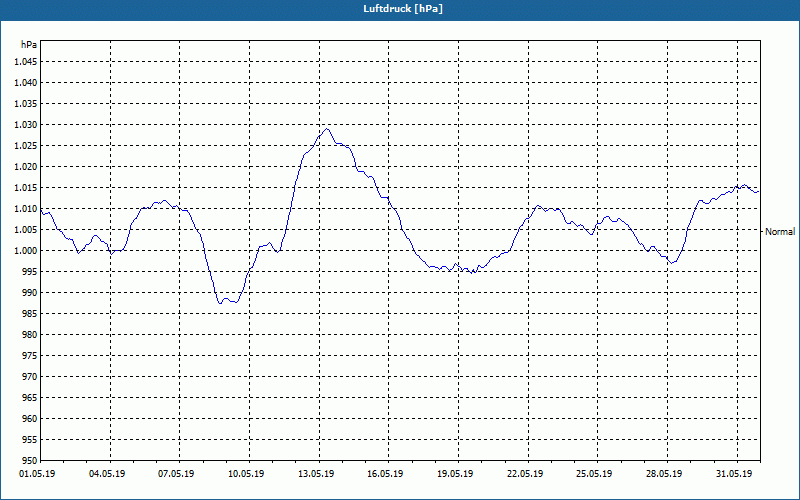
Task: Click the 16.05.19 date label
Action: pos(385,474)
